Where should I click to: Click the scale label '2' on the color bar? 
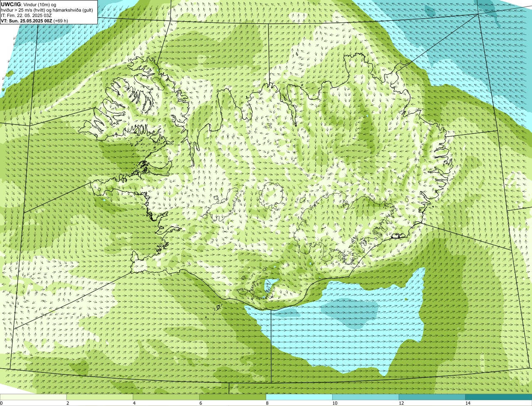point(67,403)
